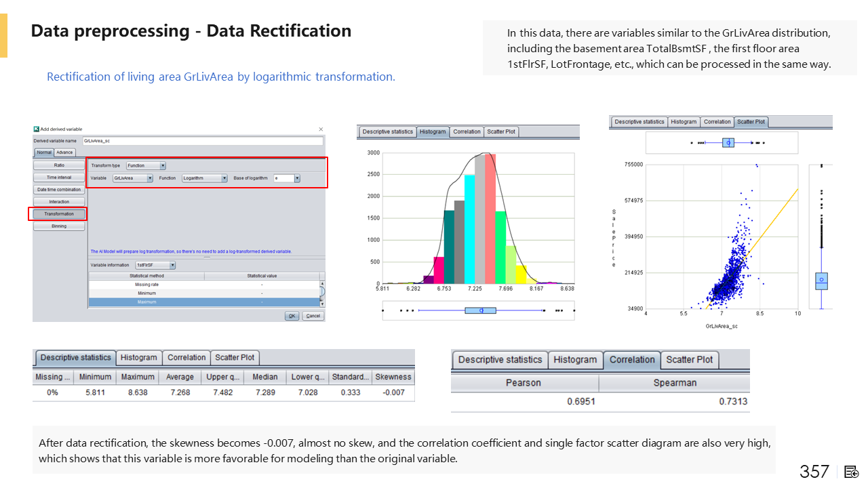Open the Function Logarithm dropdown

224,178
